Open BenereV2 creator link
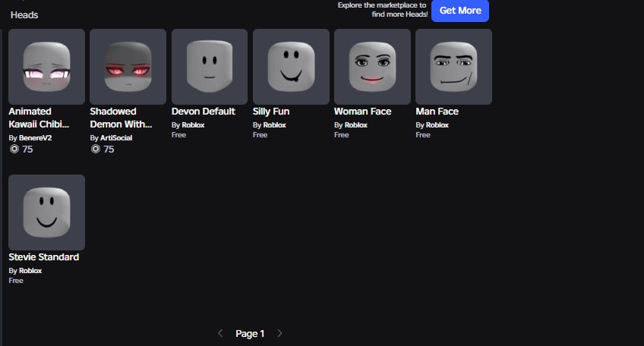The height and width of the screenshot is (346, 644). [x=36, y=138]
